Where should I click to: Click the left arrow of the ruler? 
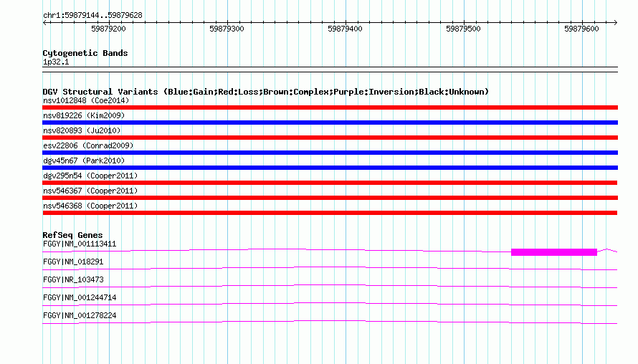pyautogui.click(x=45, y=23)
